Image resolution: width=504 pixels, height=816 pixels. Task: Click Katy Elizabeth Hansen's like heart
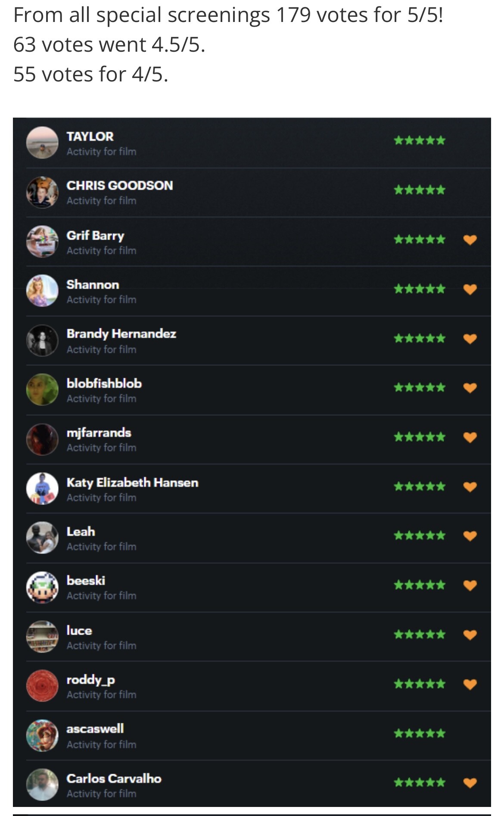coord(470,487)
